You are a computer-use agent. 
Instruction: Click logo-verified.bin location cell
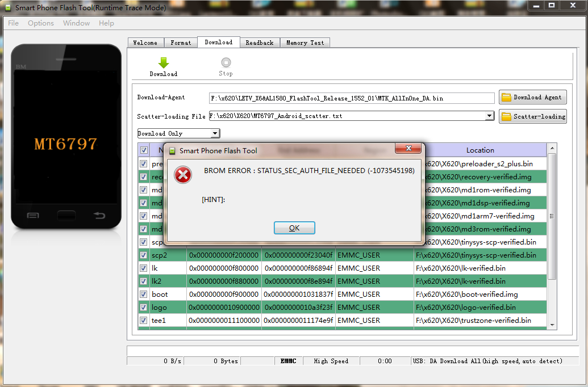481,307
